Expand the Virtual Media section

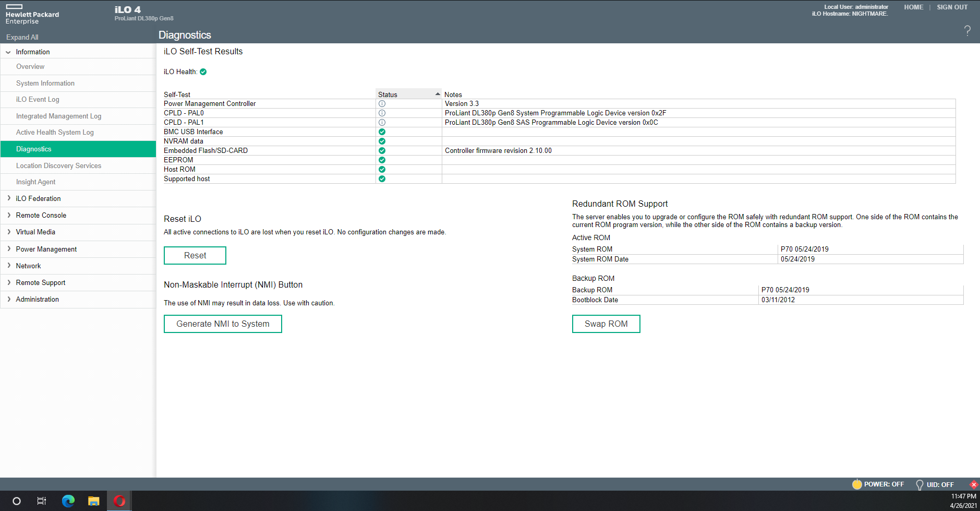tap(9, 232)
